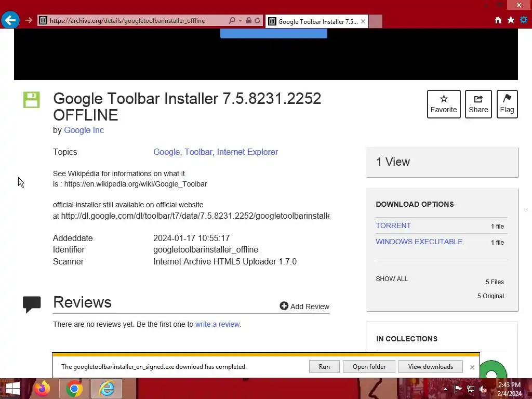The width and height of the screenshot is (532, 399).
Task: Click the URL text in address bar
Action: (127, 21)
